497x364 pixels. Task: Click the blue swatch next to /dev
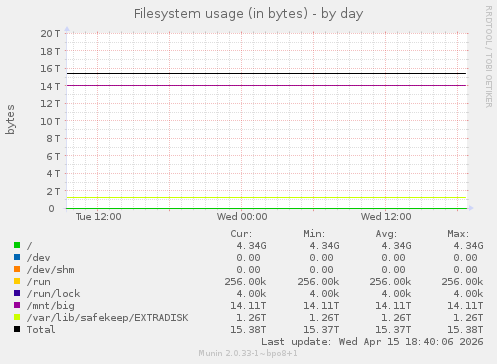pos(17,257)
